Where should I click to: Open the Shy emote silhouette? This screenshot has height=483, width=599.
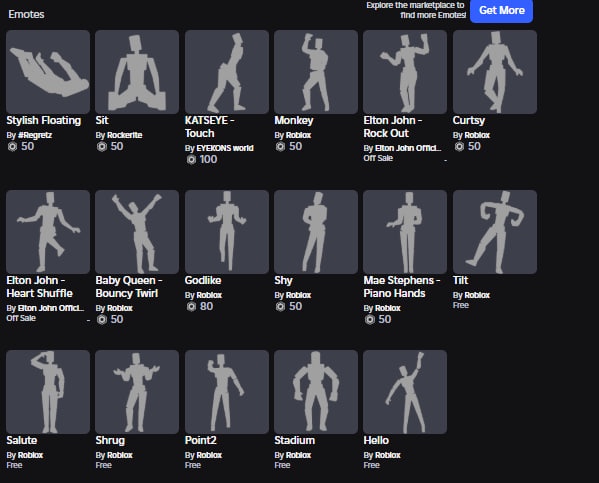coord(316,232)
